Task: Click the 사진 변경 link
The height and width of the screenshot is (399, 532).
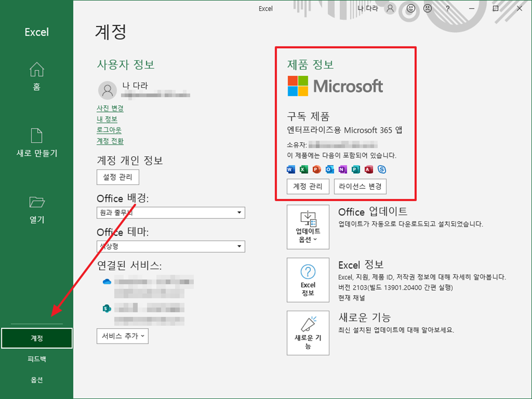Action: point(110,108)
